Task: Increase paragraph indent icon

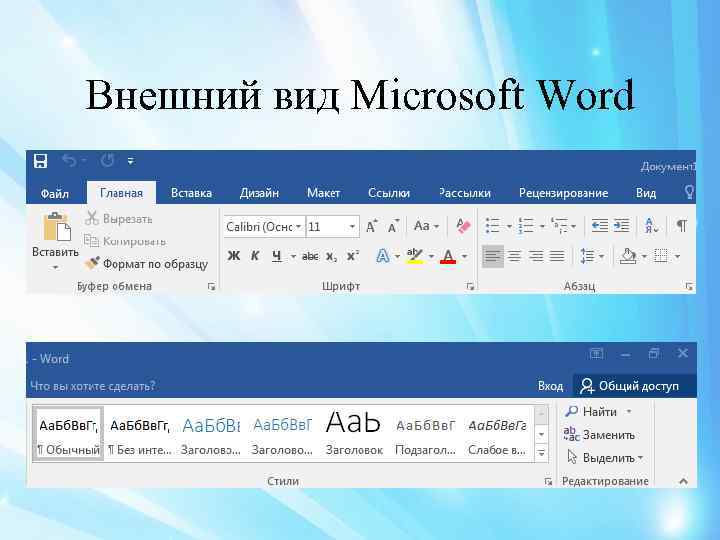Action: [x=621, y=225]
